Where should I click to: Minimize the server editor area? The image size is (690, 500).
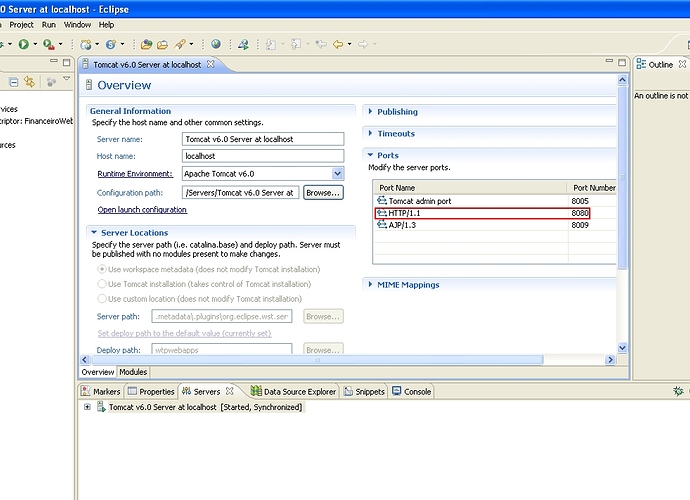click(609, 61)
